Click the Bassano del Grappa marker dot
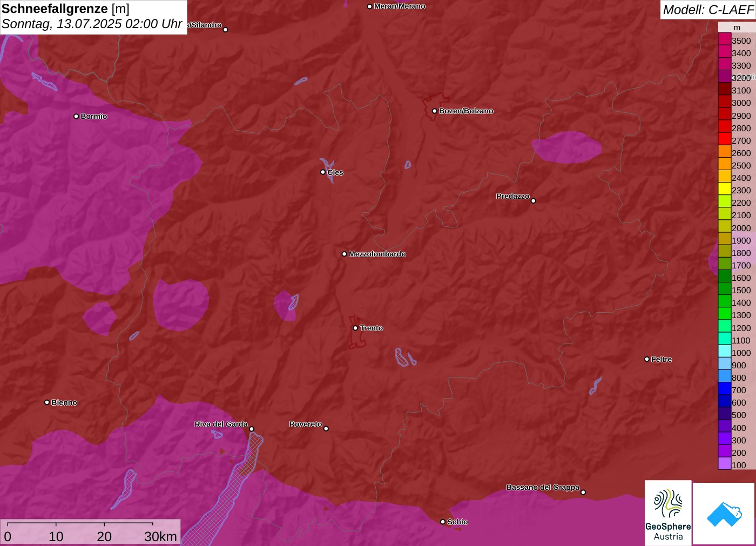756x546 pixels. [583, 492]
